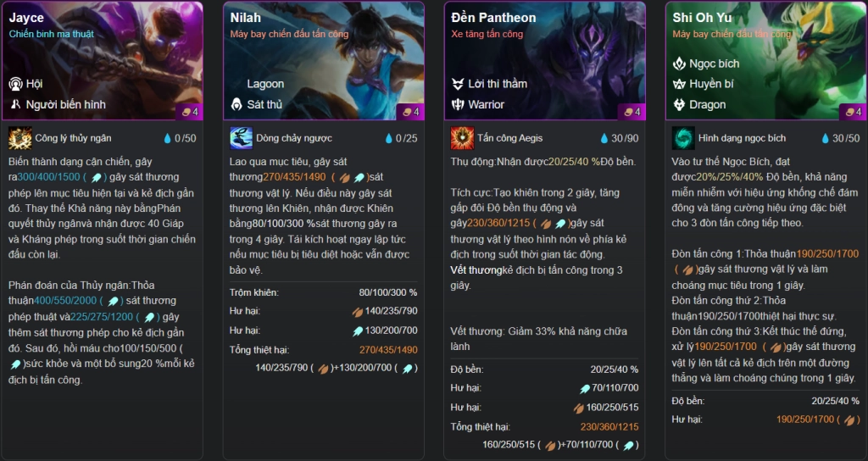Image resolution: width=868 pixels, height=461 pixels.
Task: Select the Shi Oh Yu champion name
Action: coord(702,18)
